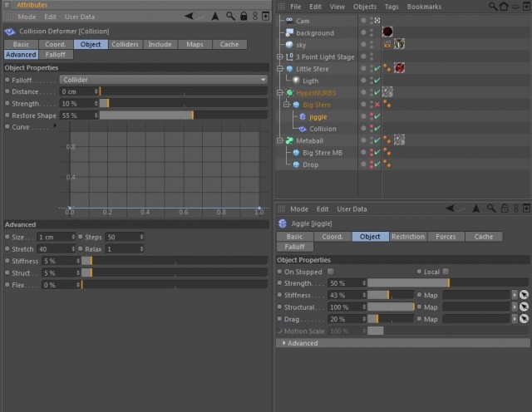Toggle lock icon in Collision attributes toolbar
Viewport: 532px width, 412px height.
point(244,17)
